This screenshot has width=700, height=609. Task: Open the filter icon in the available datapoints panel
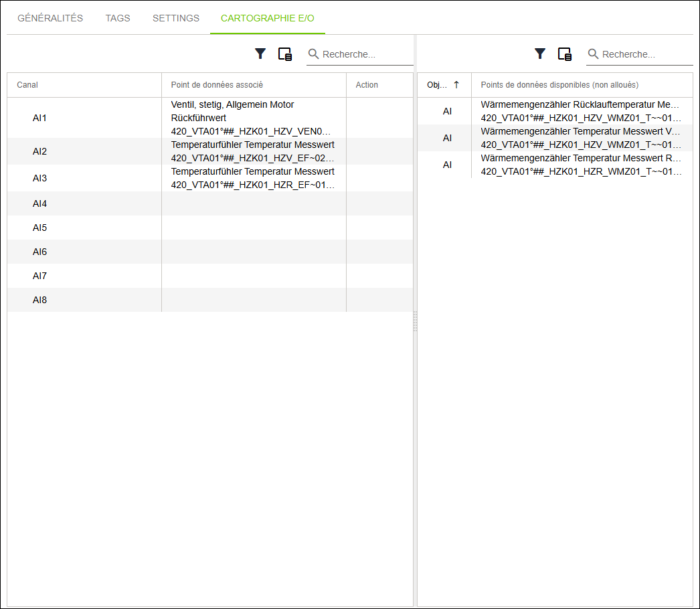[540, 54]
